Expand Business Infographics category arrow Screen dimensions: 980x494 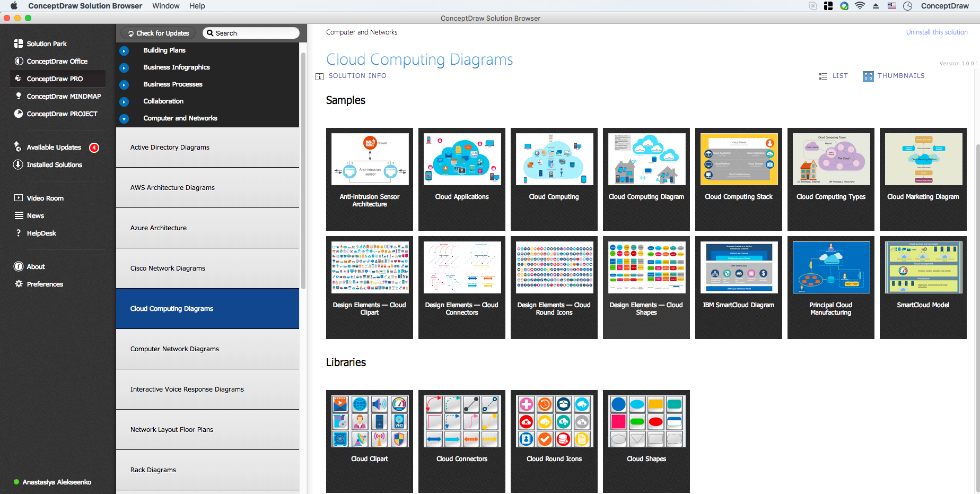point(124,68)
